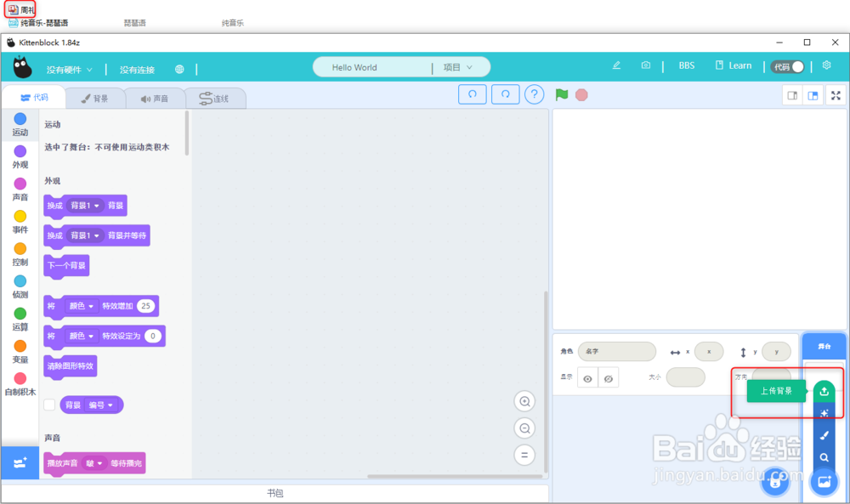Zoom in on the workspace
Image resolution: width=850 pixels, height=504 pixels.
[524, 401]
